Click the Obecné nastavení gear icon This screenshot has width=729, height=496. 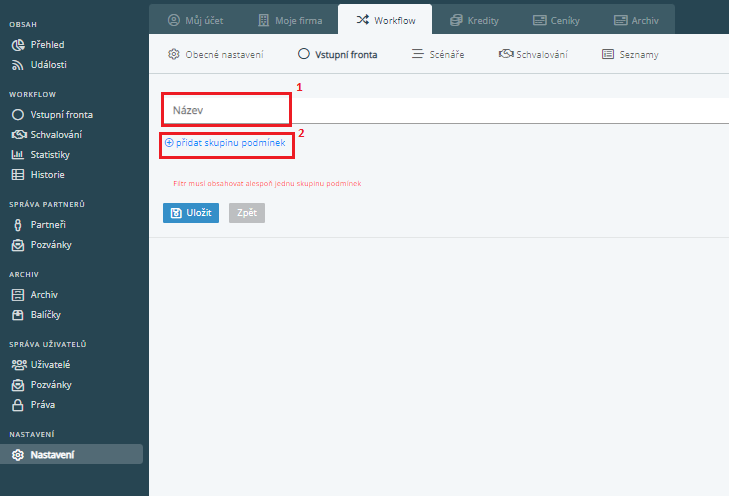pos(173,54)
